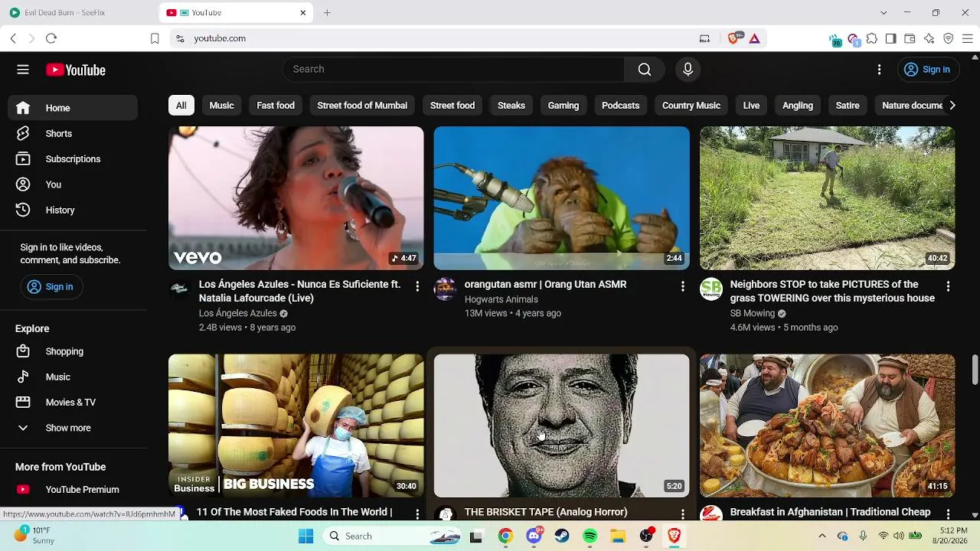Filter by the Fast food chip

pos(276,106)
